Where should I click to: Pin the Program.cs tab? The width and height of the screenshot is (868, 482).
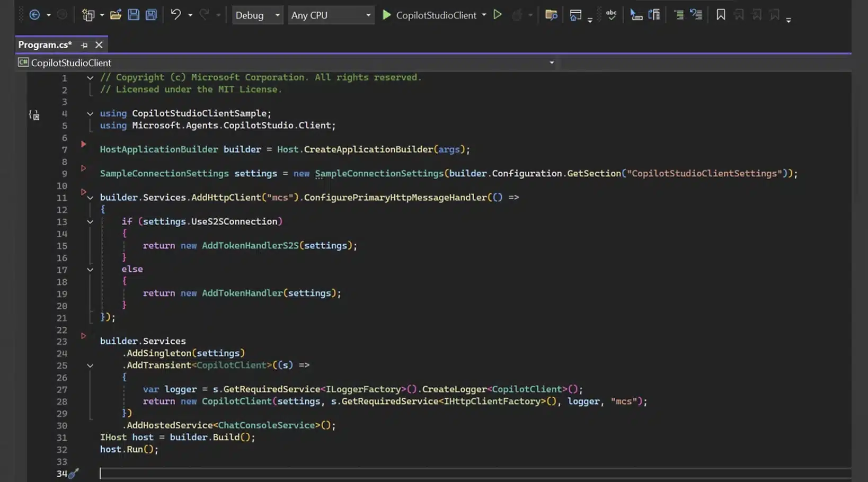(84, 45)
